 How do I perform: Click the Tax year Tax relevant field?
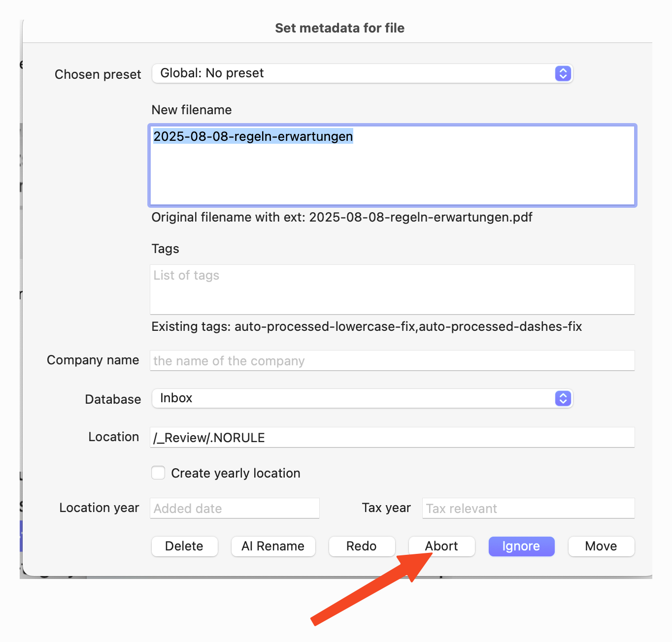pos(528,508)
